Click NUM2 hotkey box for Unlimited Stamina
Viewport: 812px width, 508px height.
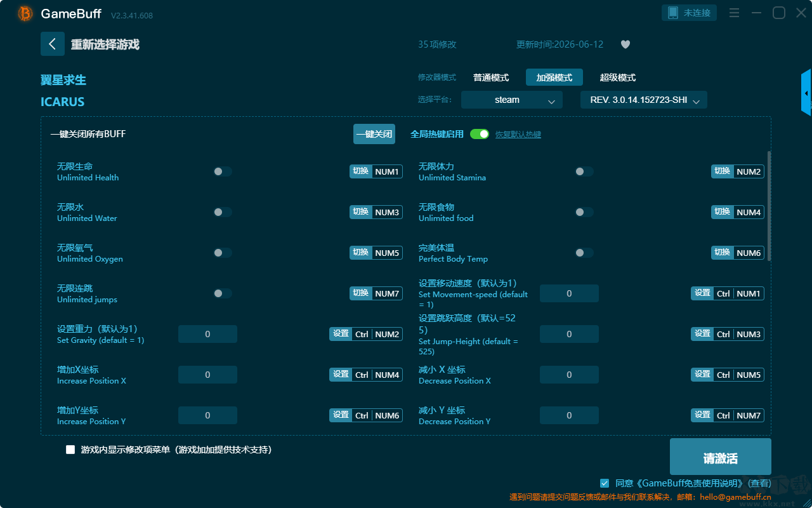pos(749,171)
